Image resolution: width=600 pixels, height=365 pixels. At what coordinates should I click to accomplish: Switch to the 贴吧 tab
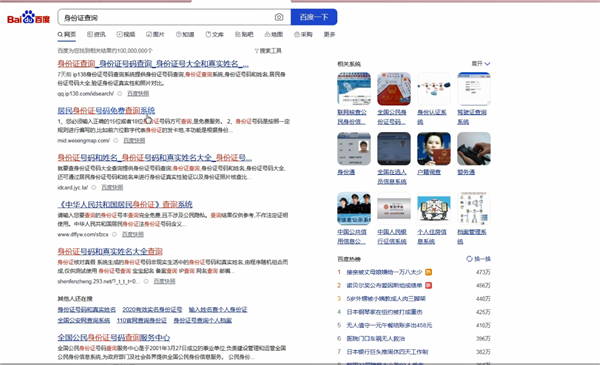coord(244,34)
